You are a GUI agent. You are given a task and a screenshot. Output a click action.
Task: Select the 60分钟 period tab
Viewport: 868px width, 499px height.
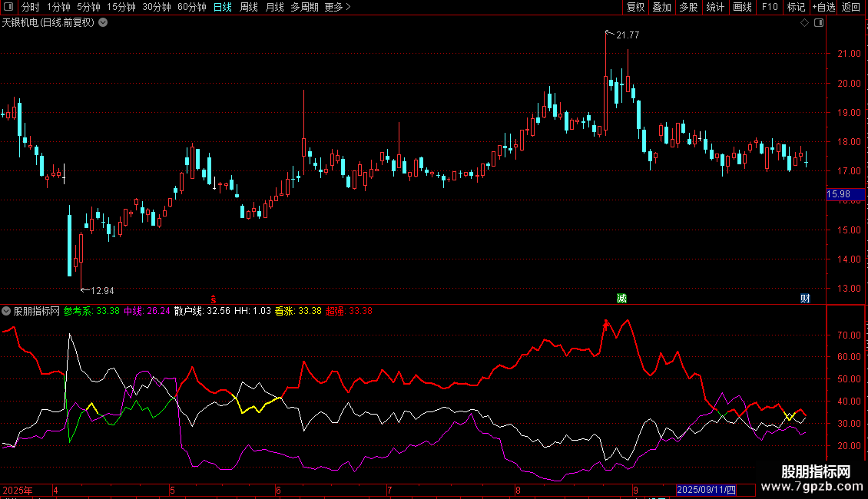click(x=192, y=7)
